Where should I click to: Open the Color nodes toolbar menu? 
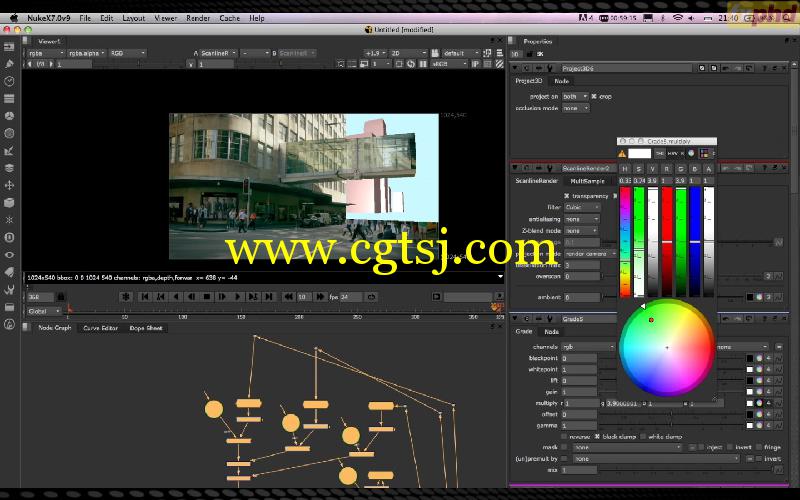[x=9, y=116]
